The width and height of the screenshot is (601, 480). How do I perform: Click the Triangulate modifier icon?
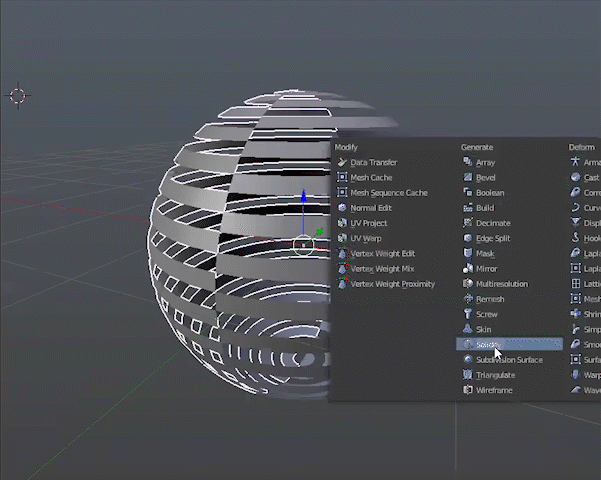468,375
